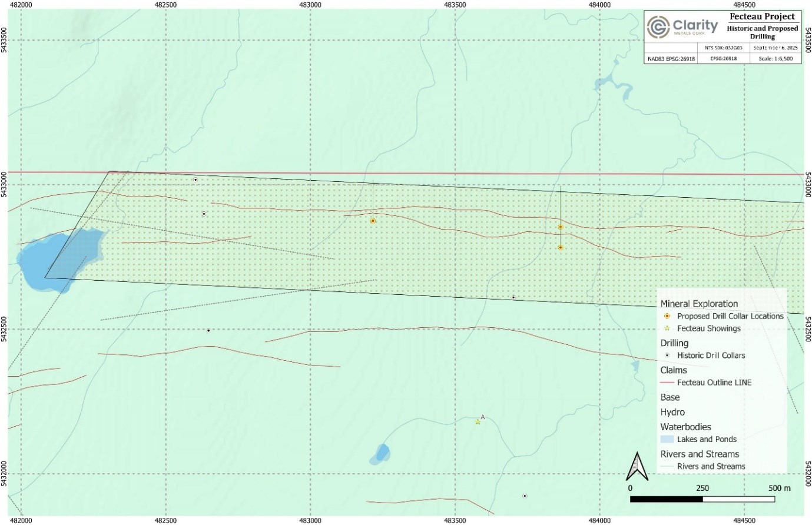Select the Fecteau showing star labeled A
Image resolution: width=812 pixels, height=525 pixels.
(x=478, y=422)
